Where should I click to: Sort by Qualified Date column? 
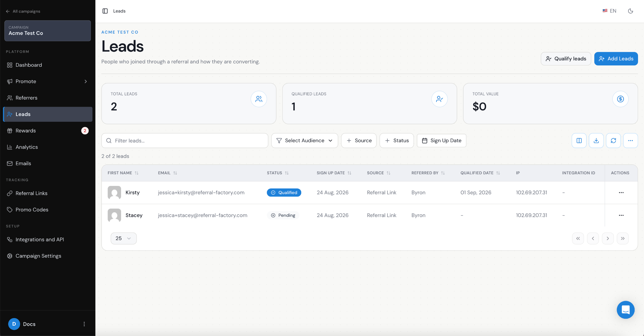(480, 173)
